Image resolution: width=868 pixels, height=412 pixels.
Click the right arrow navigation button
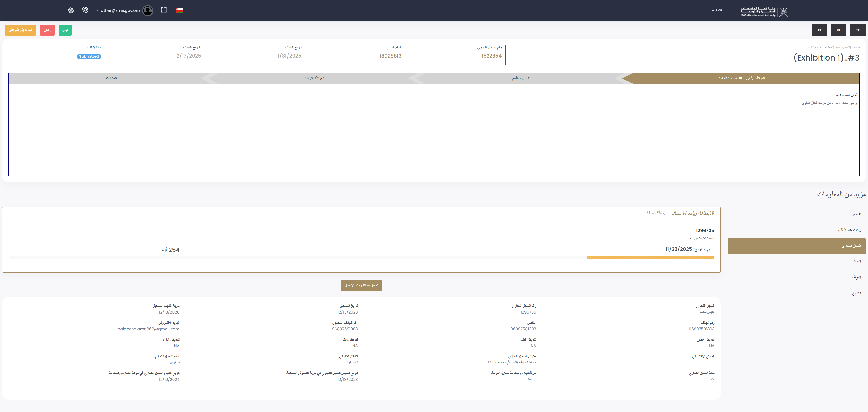tap(857, 30)
